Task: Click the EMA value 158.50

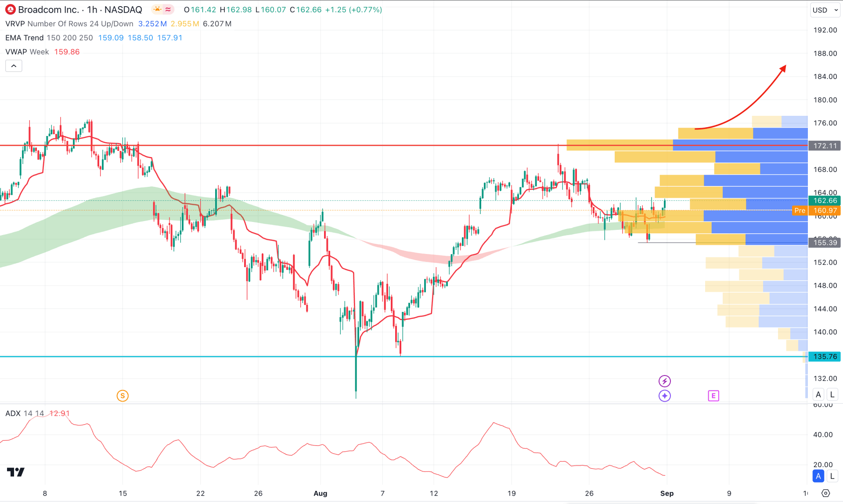Action: (140, 38)
